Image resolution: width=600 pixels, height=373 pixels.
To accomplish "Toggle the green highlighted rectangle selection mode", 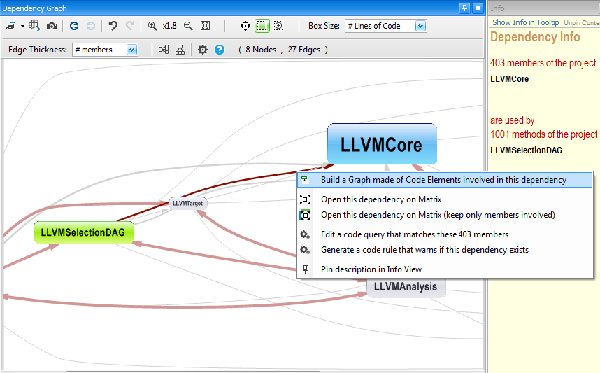I will pos(262,26).
